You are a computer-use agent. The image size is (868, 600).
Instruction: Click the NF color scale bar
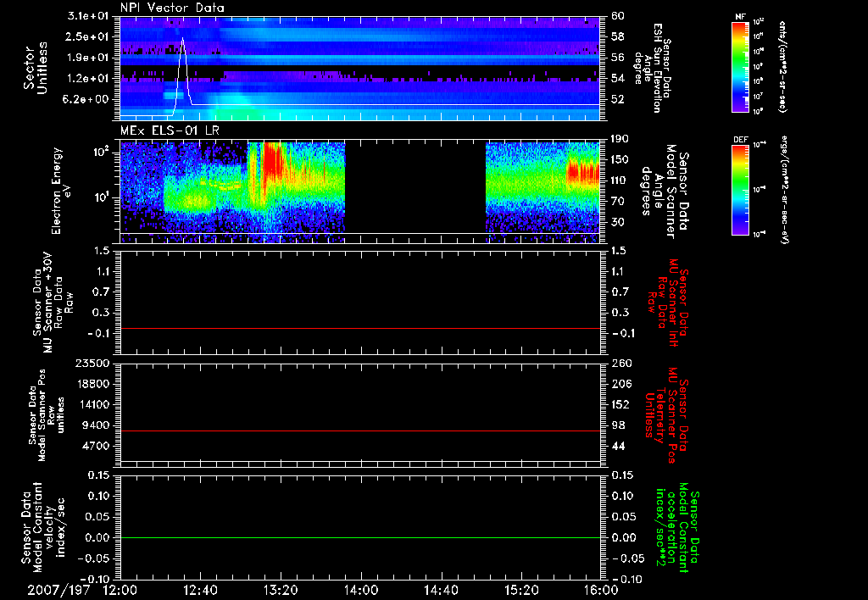tap(741, 66)
